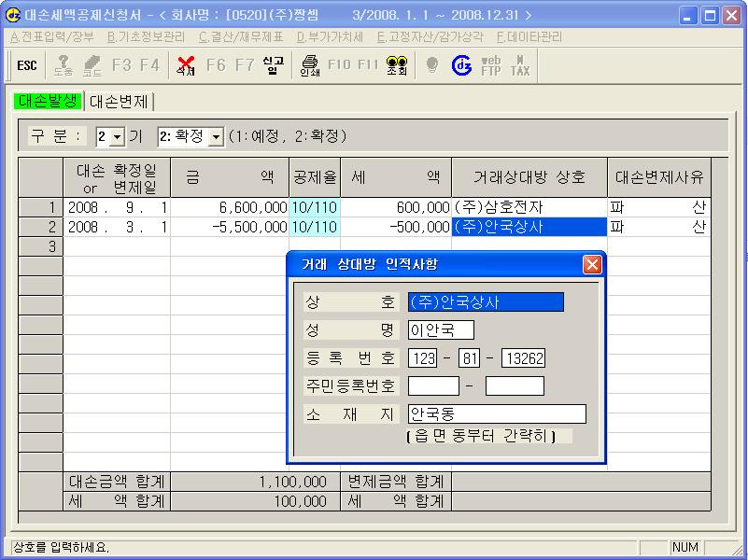Click the 대손 확정일 or 변제일 column header
The width and height of the screenshot is (748, 560).
pyautogui.click(x=117, y=177)
